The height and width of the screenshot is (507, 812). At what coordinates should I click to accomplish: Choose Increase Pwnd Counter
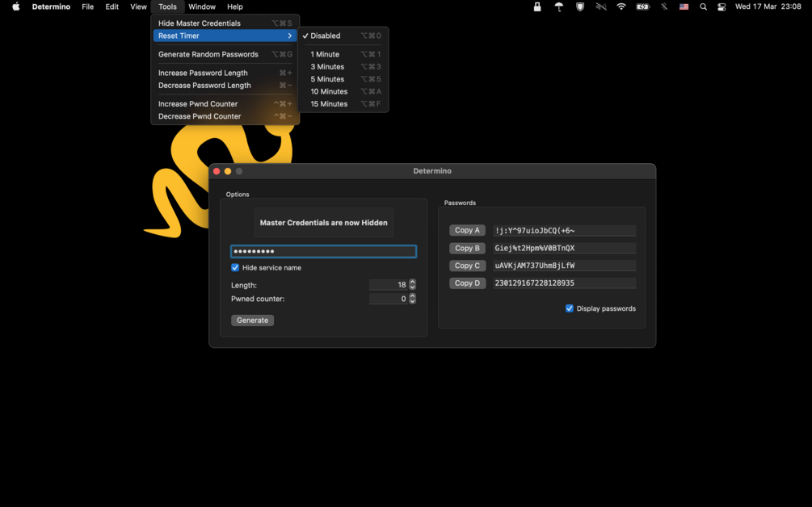[x=225, y=104]
